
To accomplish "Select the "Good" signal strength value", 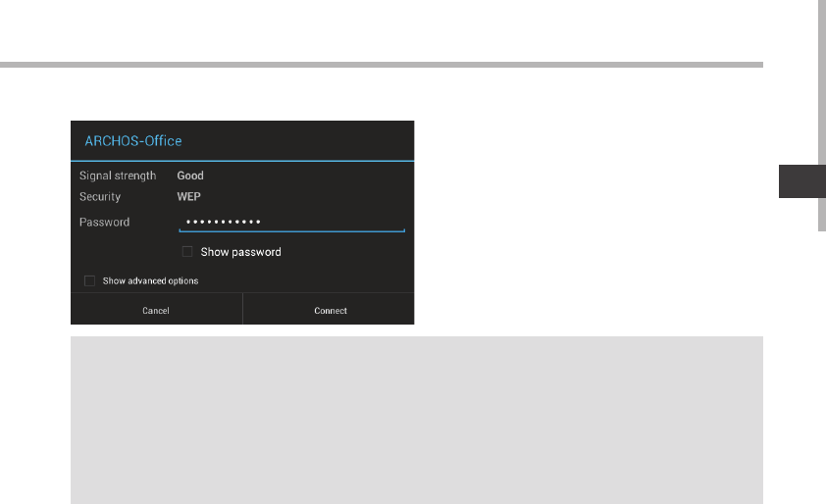I will pyautogui.click(x=190, y=176).
